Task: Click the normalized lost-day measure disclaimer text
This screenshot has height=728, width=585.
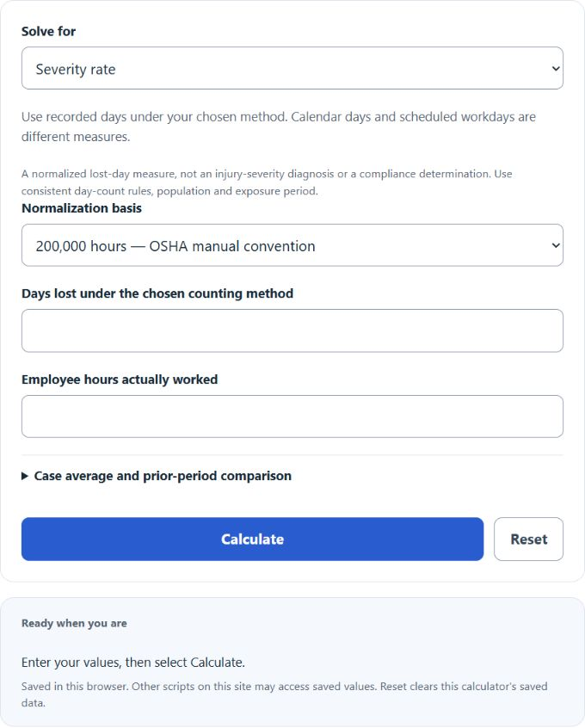Action: [x=267, y=182]
